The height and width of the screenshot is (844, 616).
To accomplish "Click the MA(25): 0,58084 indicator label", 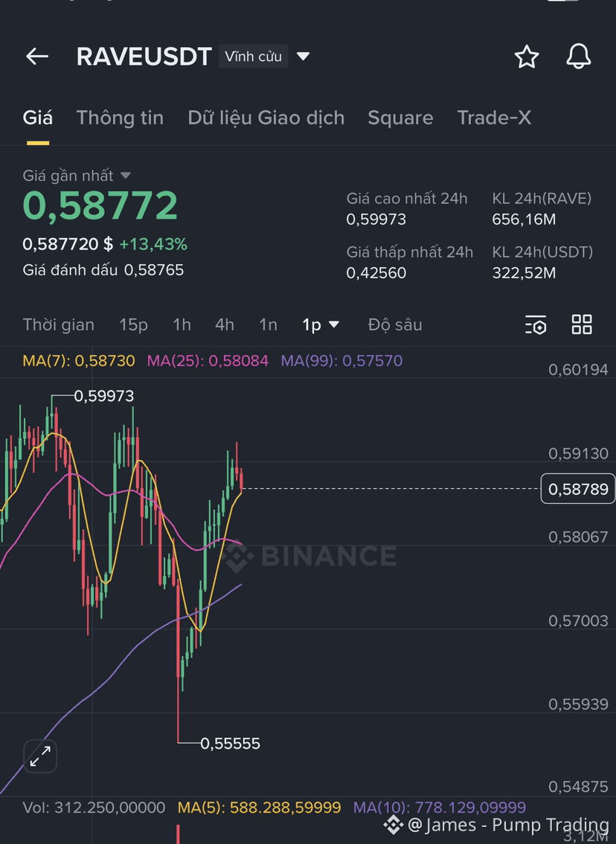I will 208,361.
